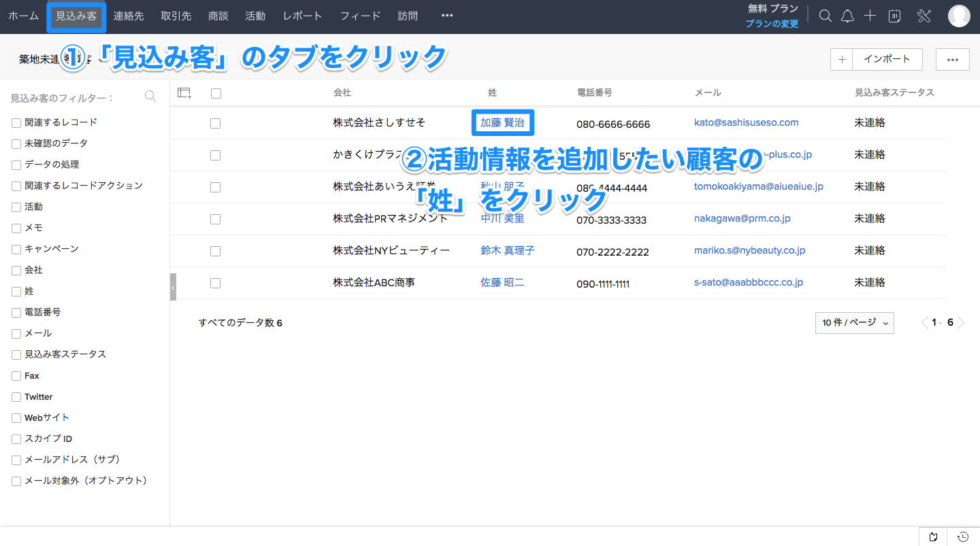980x546 pixels.
Task: Click company cell 株式会社PRマネジメント
Action: [x=390, y=218]
